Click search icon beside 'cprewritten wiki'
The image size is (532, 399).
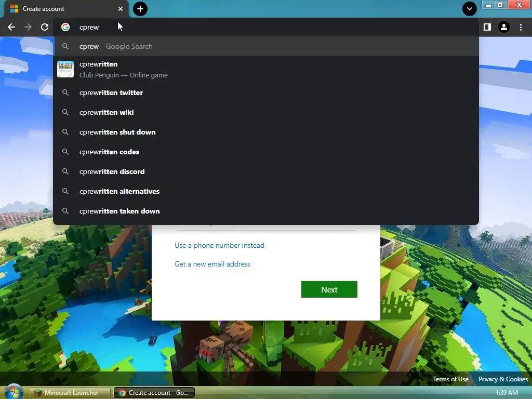click(x=65, y=112)
